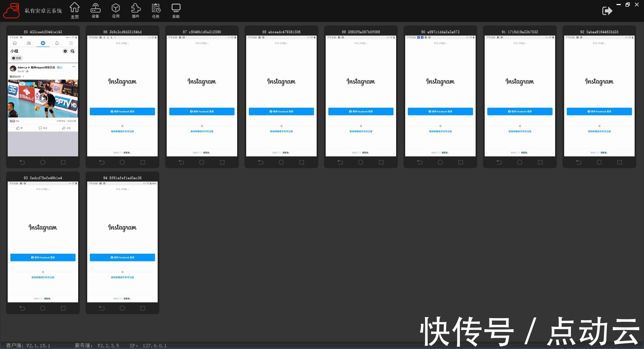Click the logout exit icon
644x349 pixels.
(x=607, y=11)
